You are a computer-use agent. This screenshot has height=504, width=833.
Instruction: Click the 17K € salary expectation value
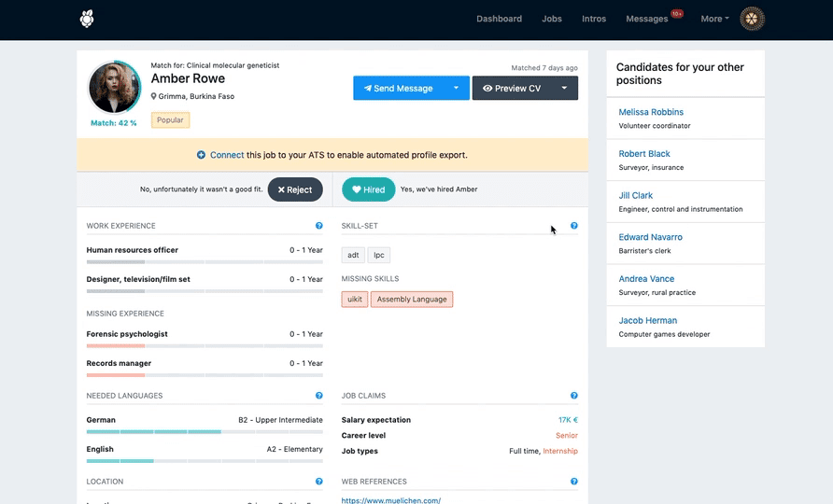[568, 420]
